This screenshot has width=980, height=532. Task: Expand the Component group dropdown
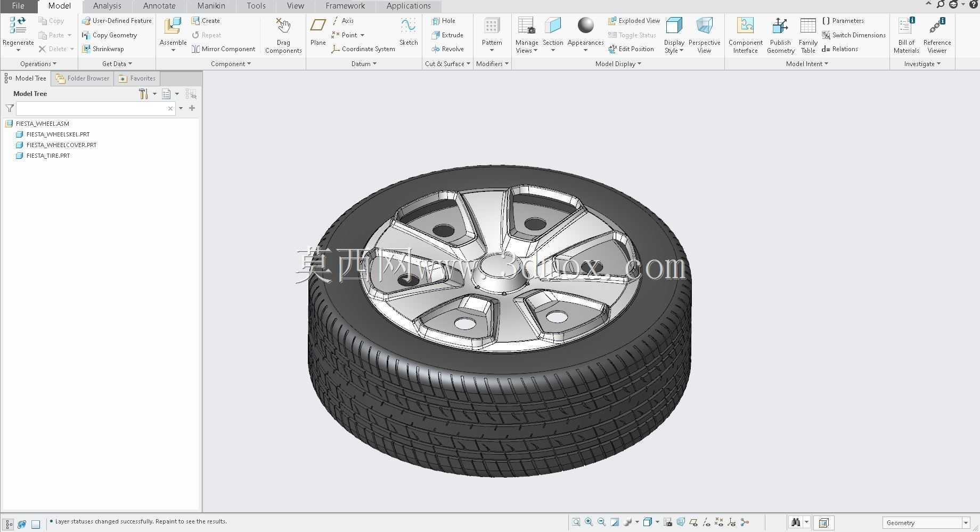coord(231,64)
